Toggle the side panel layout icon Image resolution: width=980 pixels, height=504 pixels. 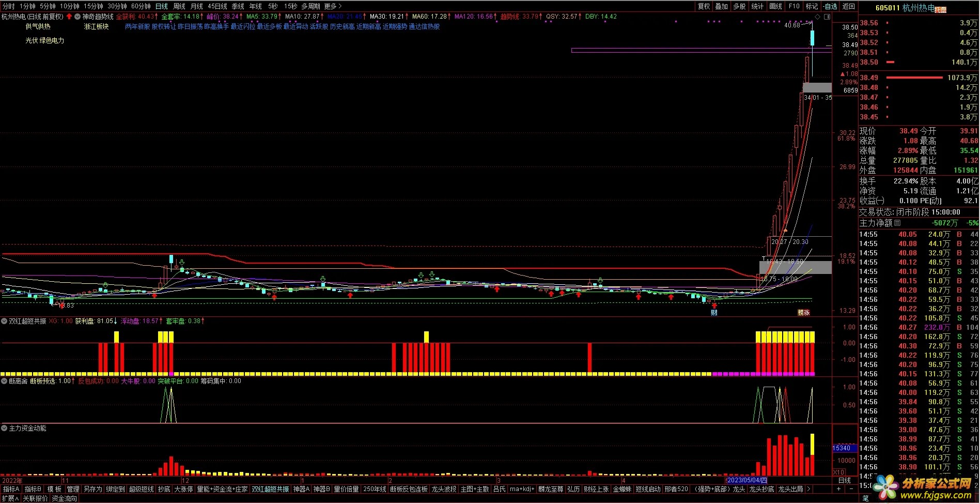[827, 17]
